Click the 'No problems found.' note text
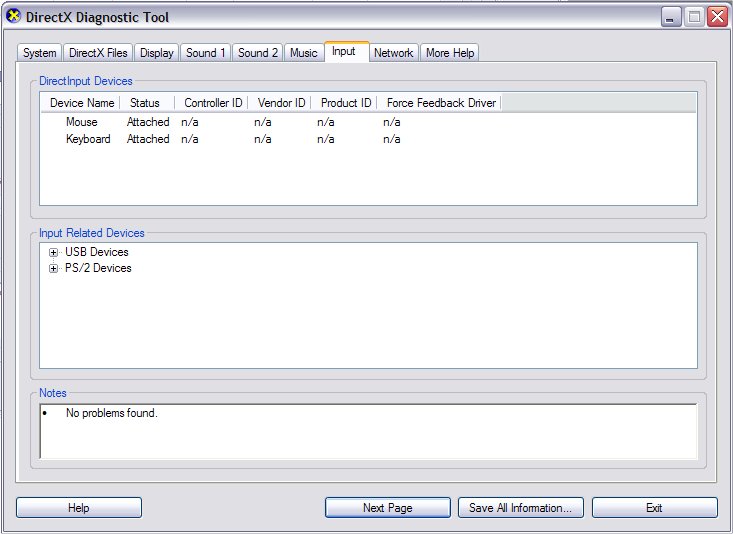Image resolution: width=733 pixels, height=534 pixels. [x=112, y=413]
